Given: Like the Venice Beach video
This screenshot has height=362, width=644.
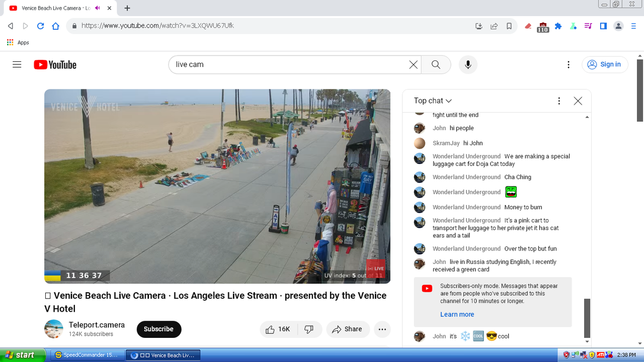Looking at the screenshot, I should [278, 329].
